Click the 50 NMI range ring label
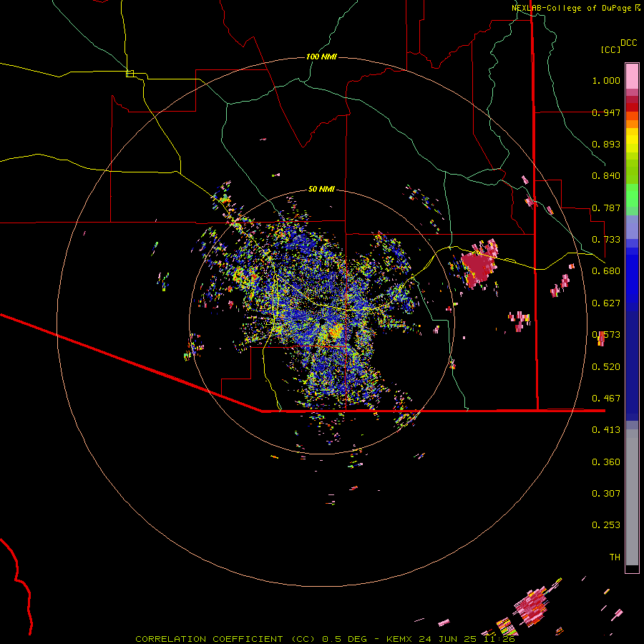This screenshot has width=644, height=644. [321, 190]
